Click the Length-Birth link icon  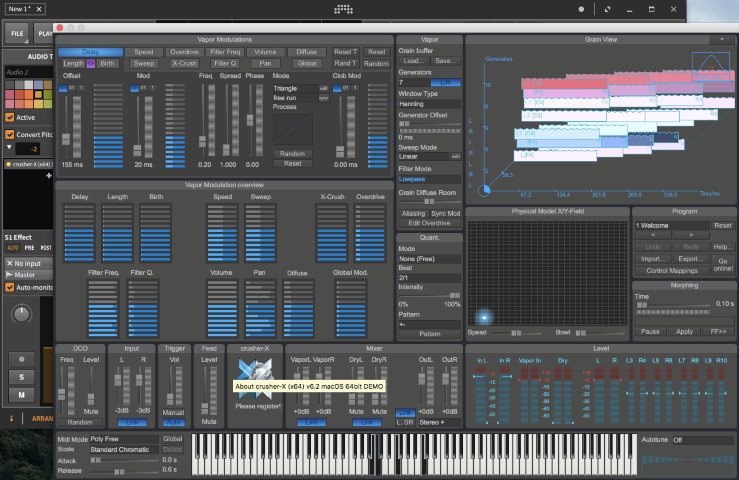coord(90,63)
